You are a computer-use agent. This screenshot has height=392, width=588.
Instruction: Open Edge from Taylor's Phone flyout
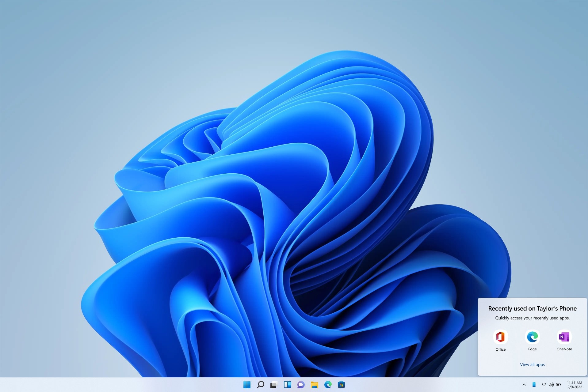[x=533, y=341]
